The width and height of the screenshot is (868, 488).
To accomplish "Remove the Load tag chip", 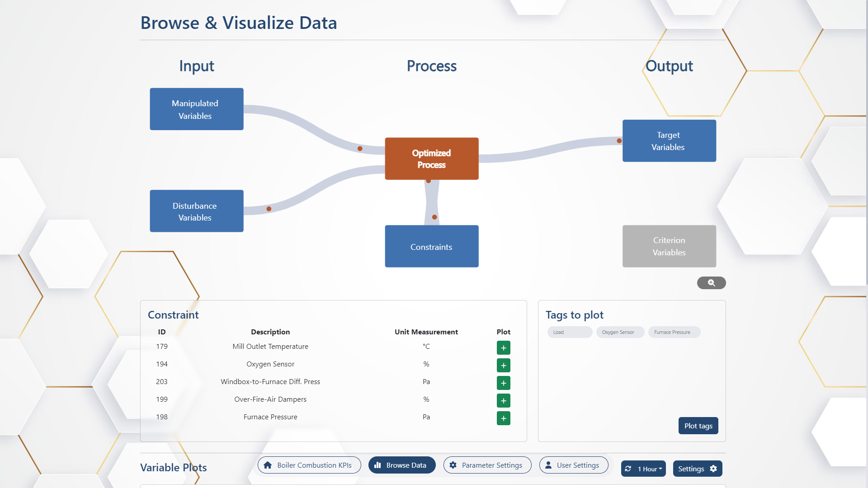I will pos(569,332).
